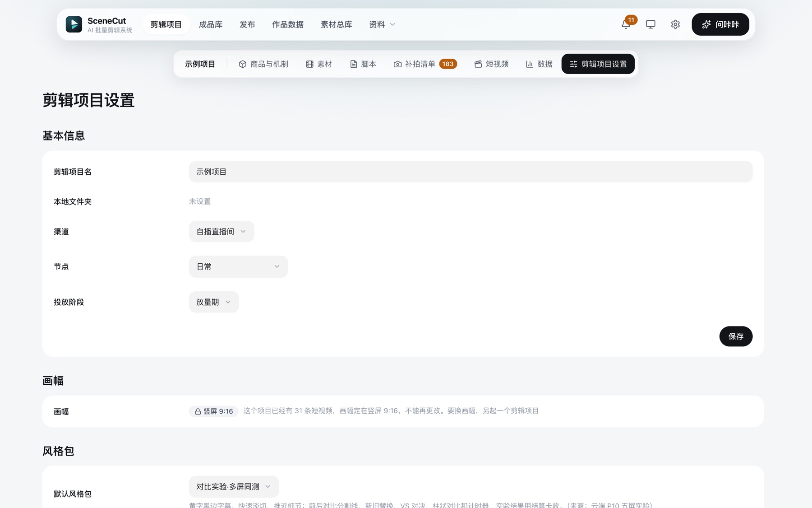This screenshot has height=508, width=812.
Task: Open the 投放阶段 dropdown 放量期
Action: 214,302
